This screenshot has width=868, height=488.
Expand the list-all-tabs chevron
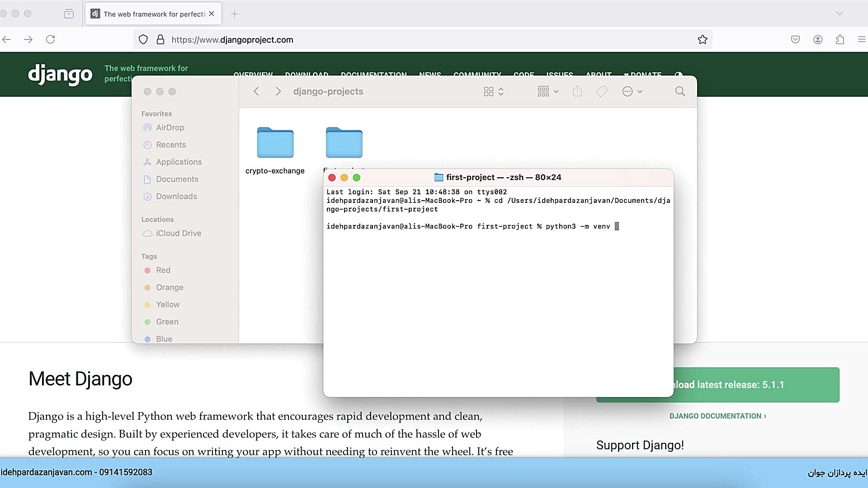(840, 14)
